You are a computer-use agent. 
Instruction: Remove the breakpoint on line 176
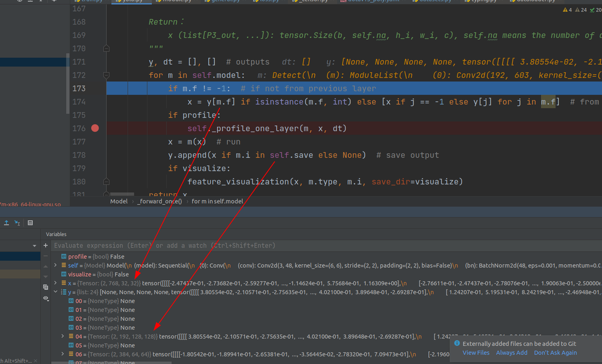(95, 128)
